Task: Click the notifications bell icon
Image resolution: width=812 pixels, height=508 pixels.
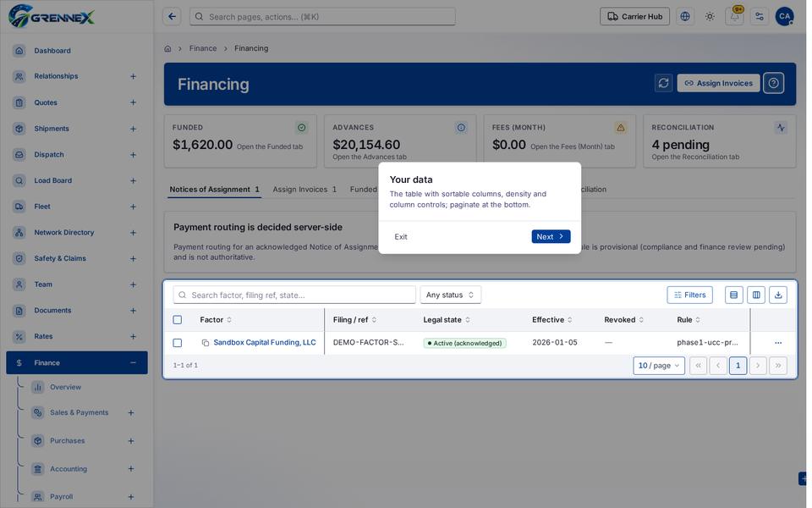Action: pos(734,17)
